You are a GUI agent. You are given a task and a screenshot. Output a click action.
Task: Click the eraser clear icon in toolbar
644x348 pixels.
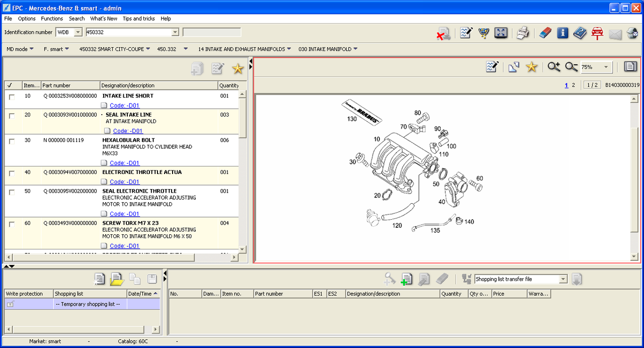point(545,33)
